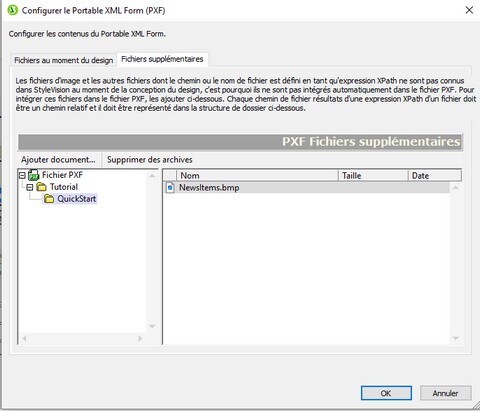Select the Fichier PXF root icon
This screenshot has width=480, height=411.
pos(34,175)
